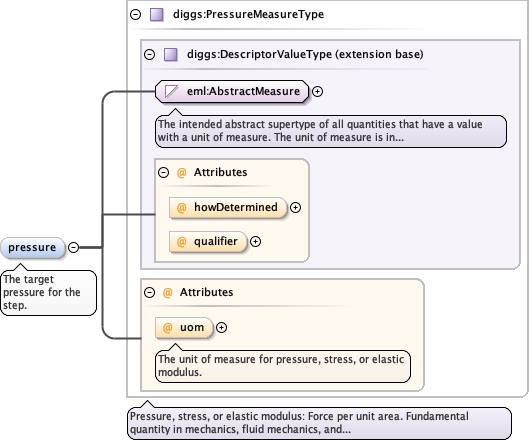Click the @ icon of lower Attributes header
Screen dimensions: 530x443
tap(168, 292)
